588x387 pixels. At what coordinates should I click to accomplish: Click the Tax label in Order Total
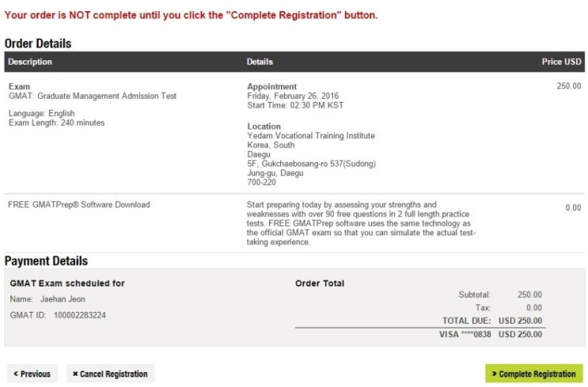pos(483,307)
